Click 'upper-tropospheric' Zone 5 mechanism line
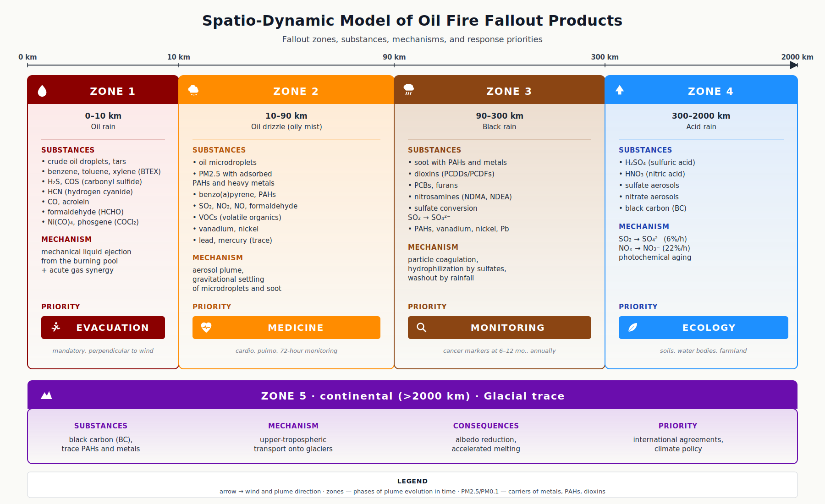 click(293, 439)
